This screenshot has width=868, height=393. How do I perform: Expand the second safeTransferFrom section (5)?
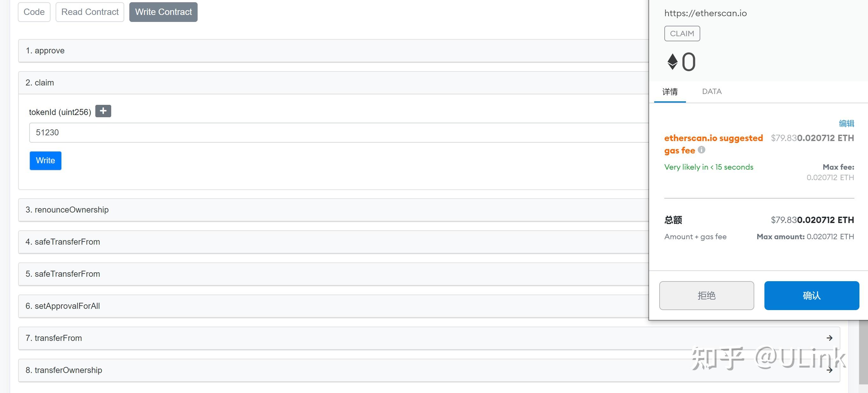point(334,274)
